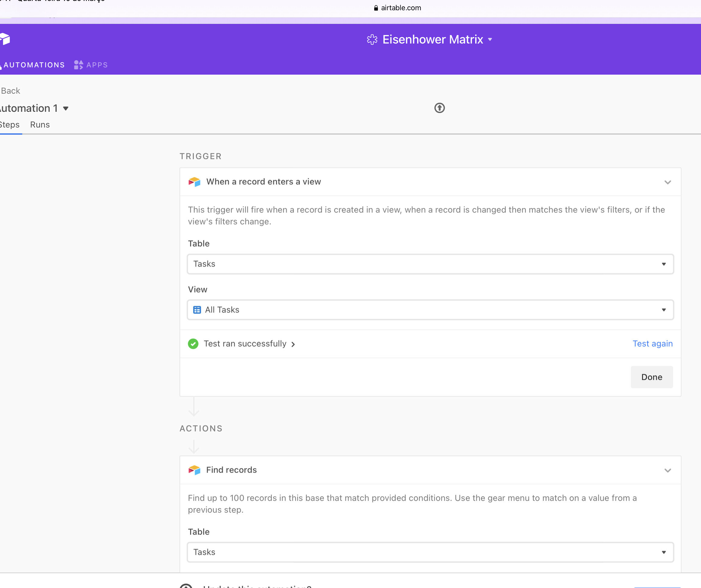The width and height of the screenshot is (701, 588).
Task: Open the Automation 1 name dropdown arrow
Action: pyautogui.click(x=66, y=108)
